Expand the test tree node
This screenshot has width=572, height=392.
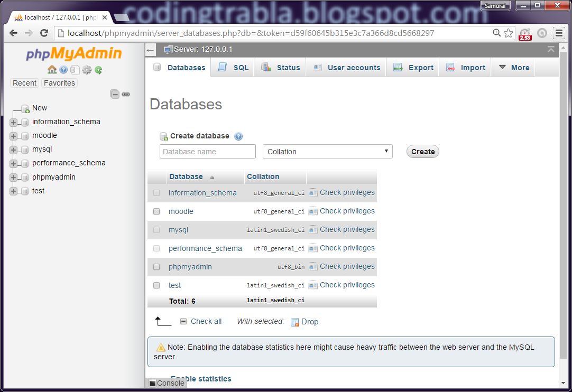pos(14,191)
